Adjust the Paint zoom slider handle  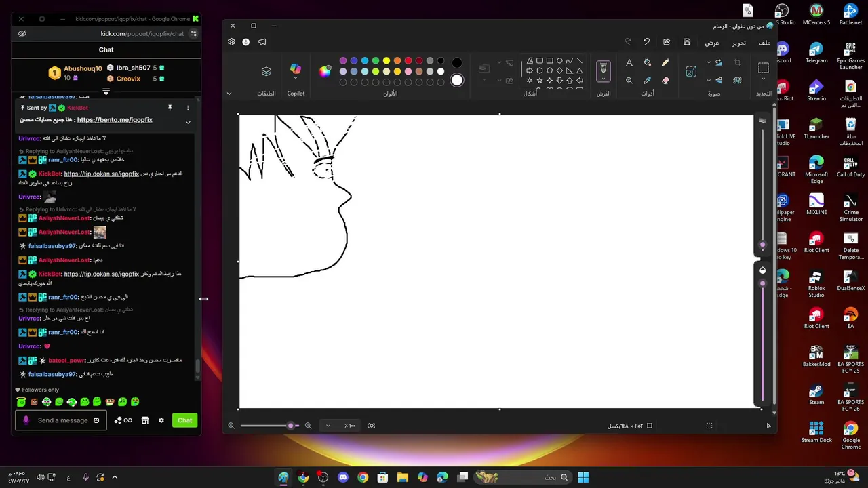pyautogui.click(x=291, y=426)
